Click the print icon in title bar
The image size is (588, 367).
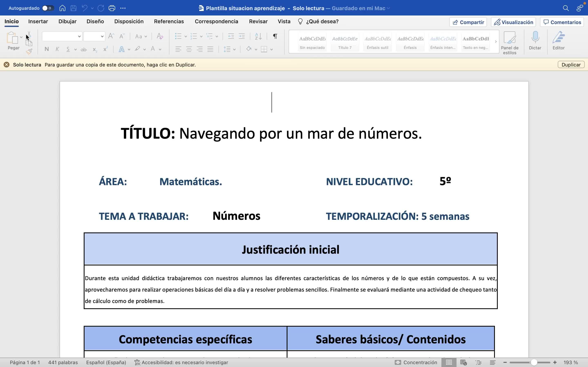pyautogui.click(x=112, y=8)
